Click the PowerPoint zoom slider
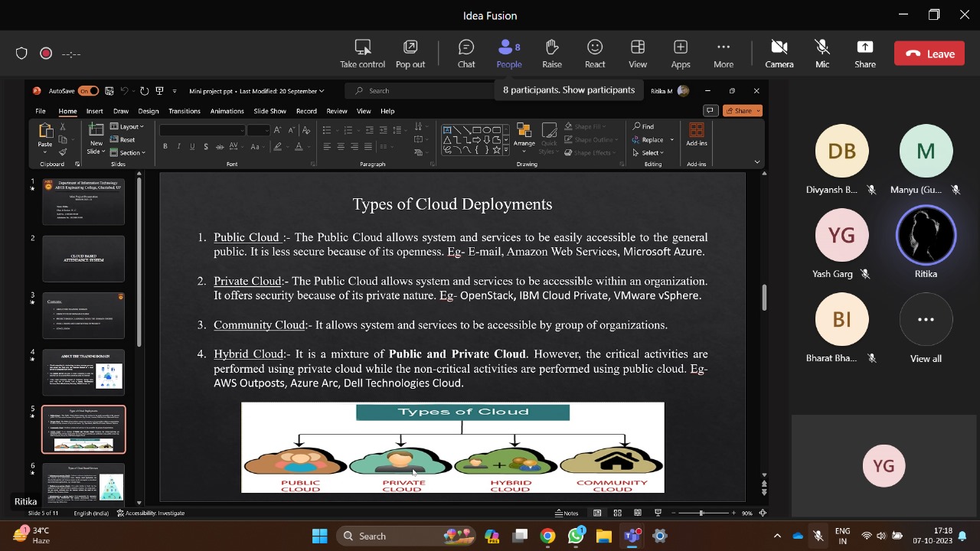This screenshot has width=980, height=551. [x=701, y=513]
